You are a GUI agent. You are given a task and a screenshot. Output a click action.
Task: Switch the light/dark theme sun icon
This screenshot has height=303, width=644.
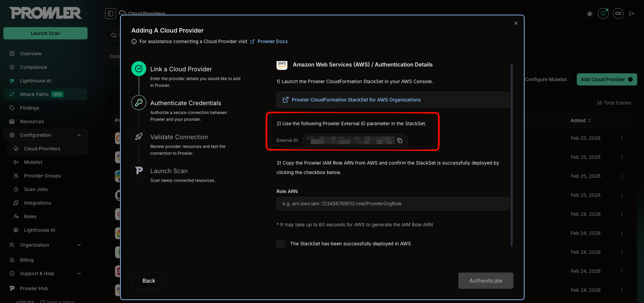coord(589,14)
